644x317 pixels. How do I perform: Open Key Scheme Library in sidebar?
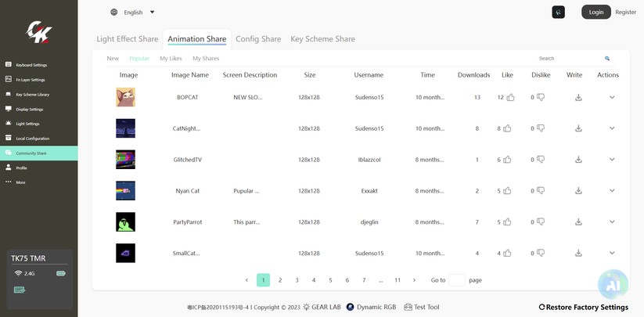(38, 95)
